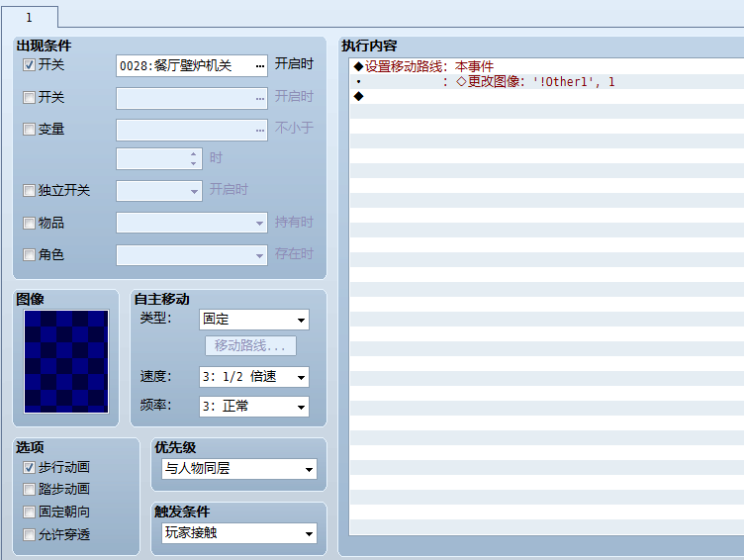Click the variable selection field

click(192, 130)
